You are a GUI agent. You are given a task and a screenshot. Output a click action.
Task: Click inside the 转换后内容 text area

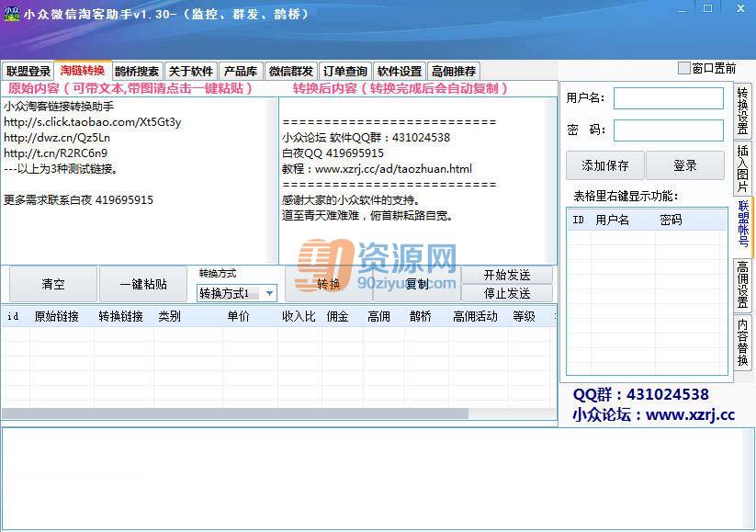click(418, 181)
